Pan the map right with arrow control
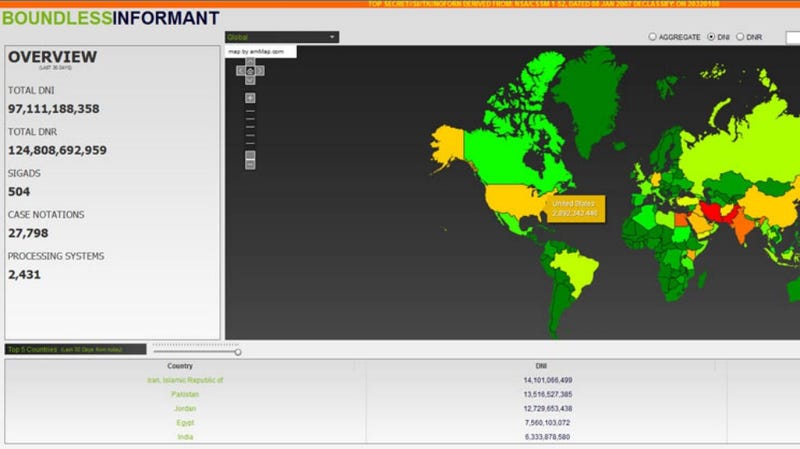The width and height of the screenshot is (800, 449). (x=260, y=71)
